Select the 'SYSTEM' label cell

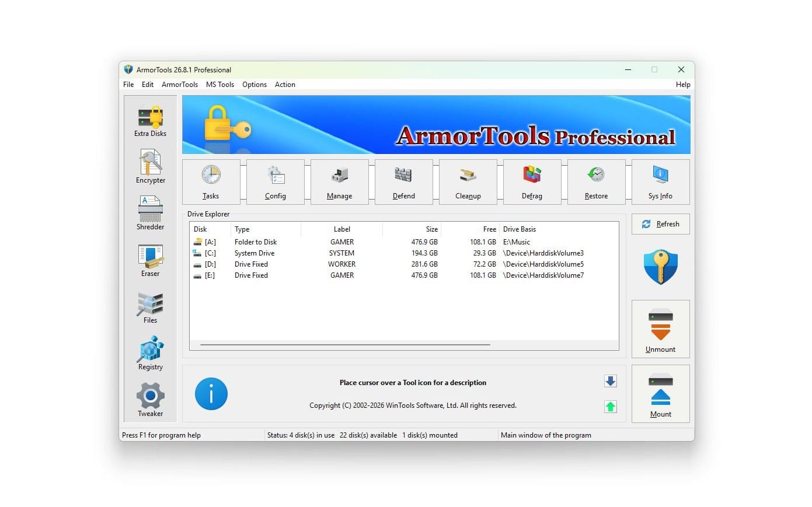coord(342,253)
